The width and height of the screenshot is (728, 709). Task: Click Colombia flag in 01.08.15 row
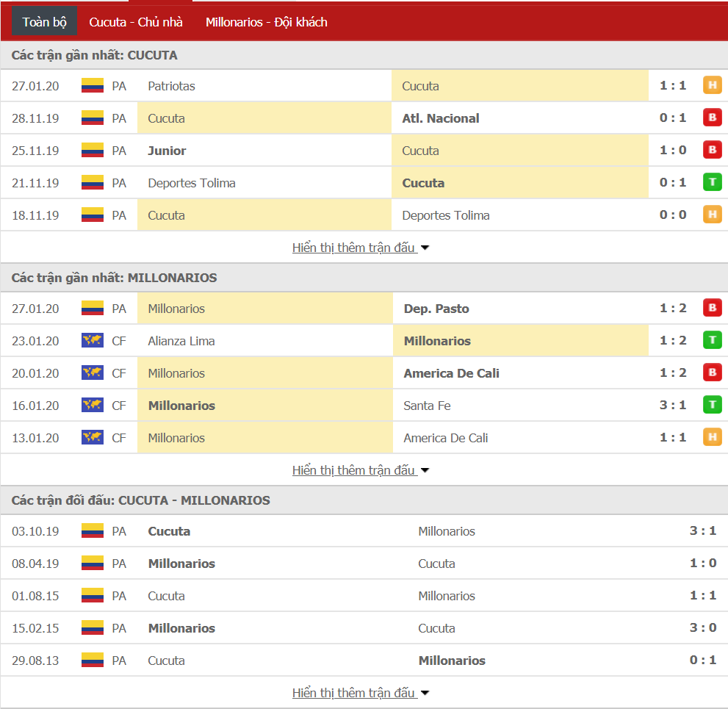click(x=93, y=595)
